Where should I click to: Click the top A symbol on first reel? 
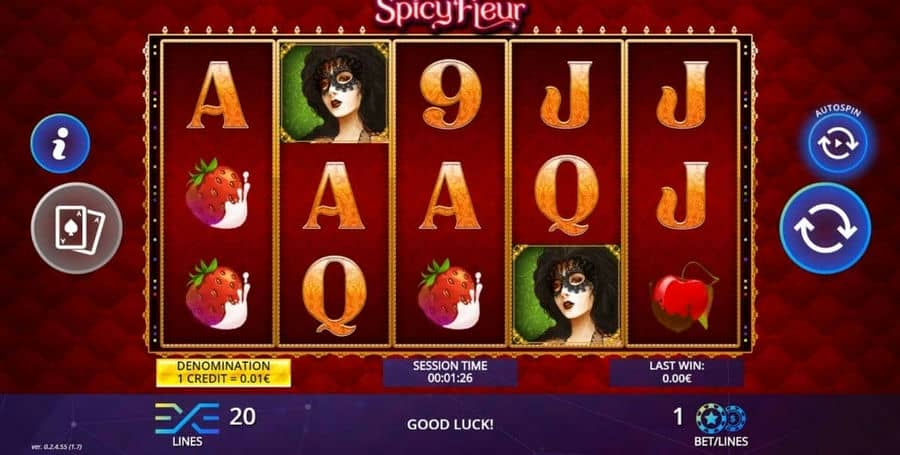point(218,95)
